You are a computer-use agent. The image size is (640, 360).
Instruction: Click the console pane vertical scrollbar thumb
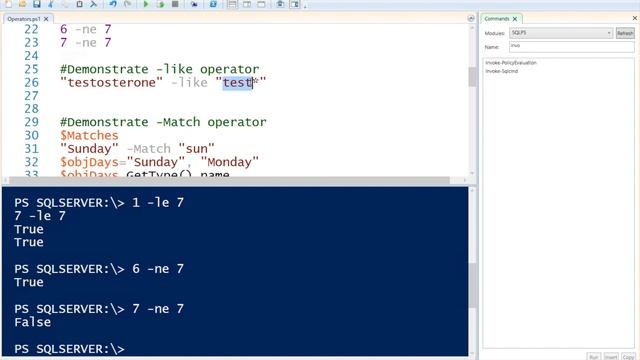click(472, 285)
